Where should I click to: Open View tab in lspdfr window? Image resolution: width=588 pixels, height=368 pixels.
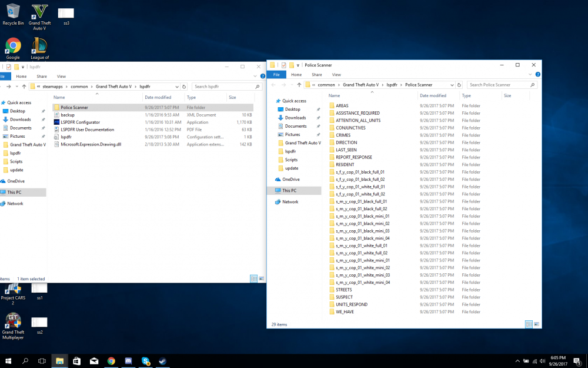(61, 76)
